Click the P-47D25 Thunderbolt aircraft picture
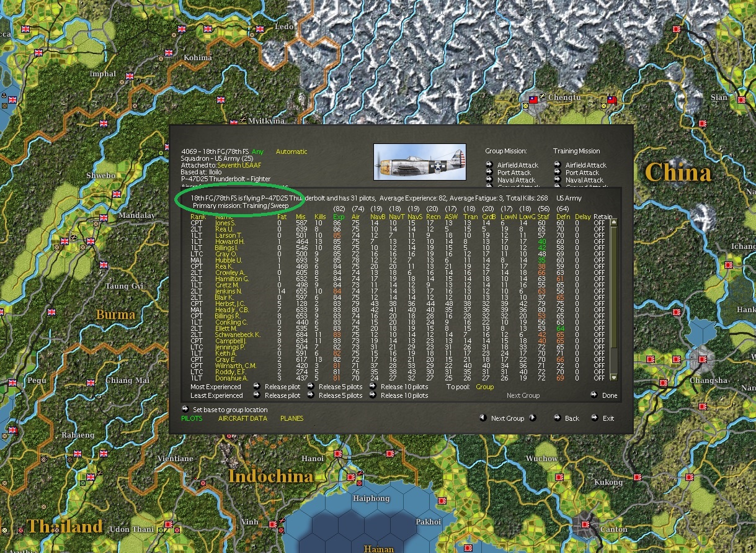This screenshot has height=553, width=756. pos(420,163)
